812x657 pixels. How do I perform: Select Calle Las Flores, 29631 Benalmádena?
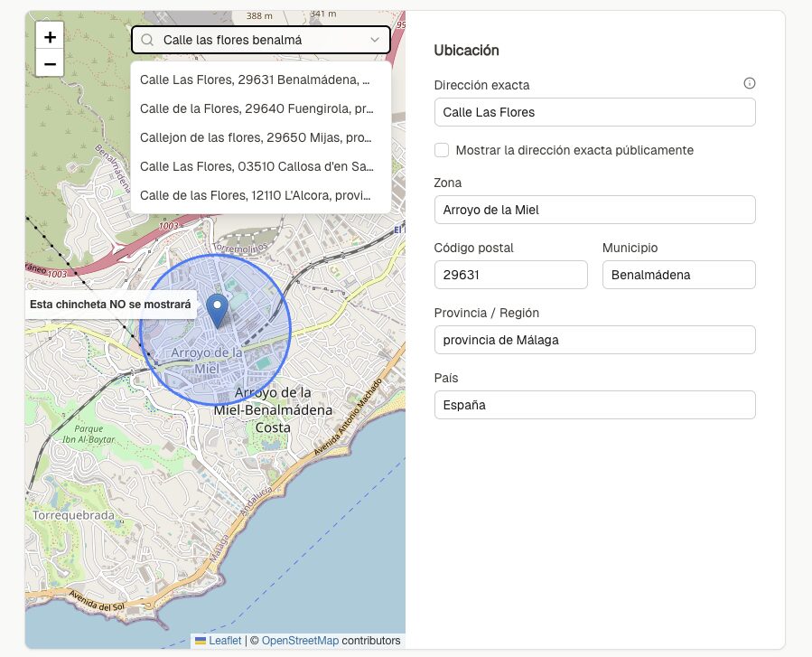pos(256,80)
